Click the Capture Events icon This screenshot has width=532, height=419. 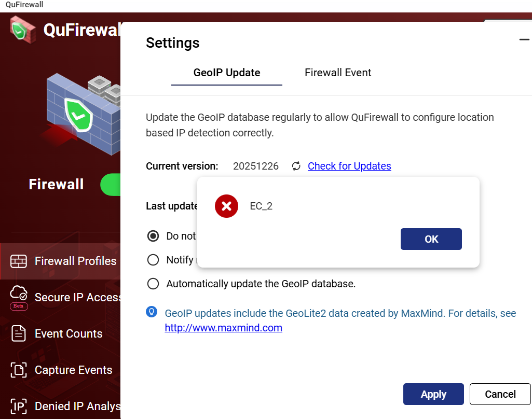pos(19,370)
